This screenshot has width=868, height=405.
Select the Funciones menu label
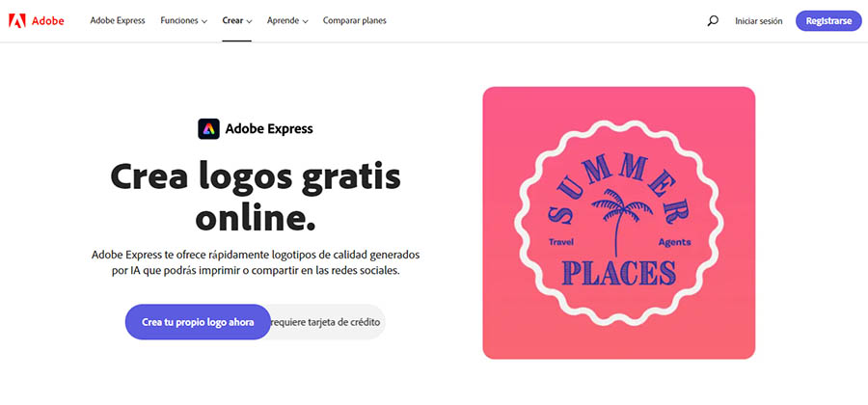(x=179, y=20)
